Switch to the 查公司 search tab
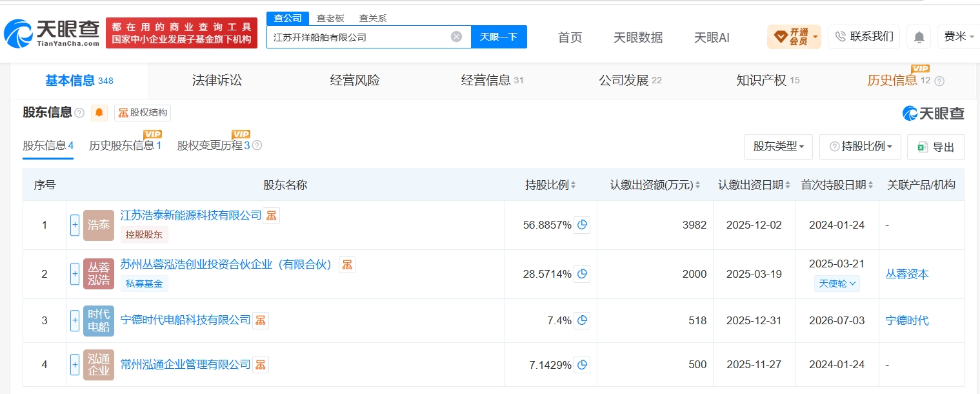Screen dimensions: 980x394 [288, 18]
